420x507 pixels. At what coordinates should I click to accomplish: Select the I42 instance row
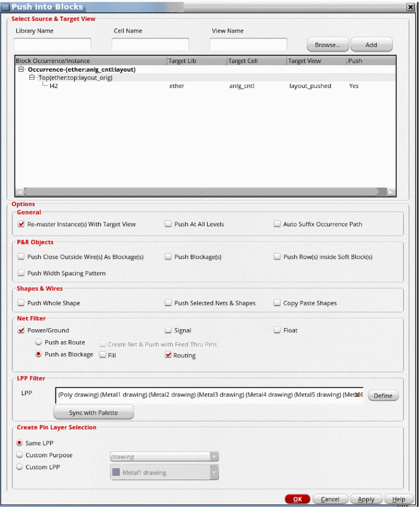click(x=205, y=86)
